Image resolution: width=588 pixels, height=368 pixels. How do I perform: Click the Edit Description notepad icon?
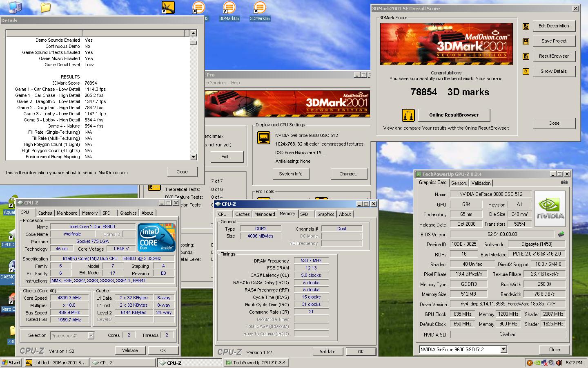tap(526, 27)
